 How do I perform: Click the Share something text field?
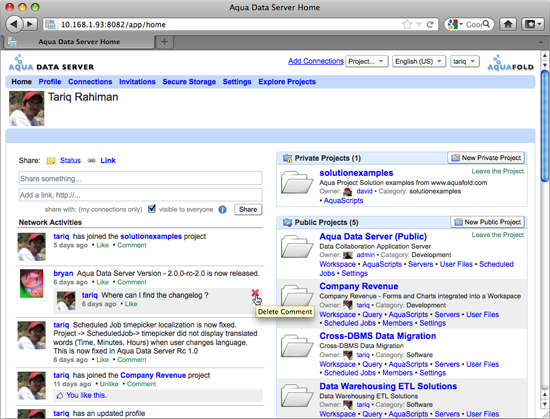(x=140, y=178)
